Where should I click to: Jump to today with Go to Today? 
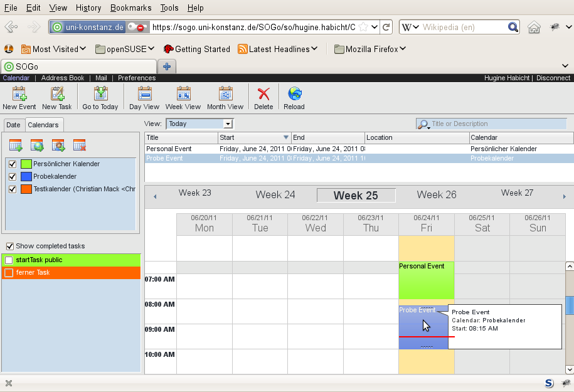click(x=100, y=98)
